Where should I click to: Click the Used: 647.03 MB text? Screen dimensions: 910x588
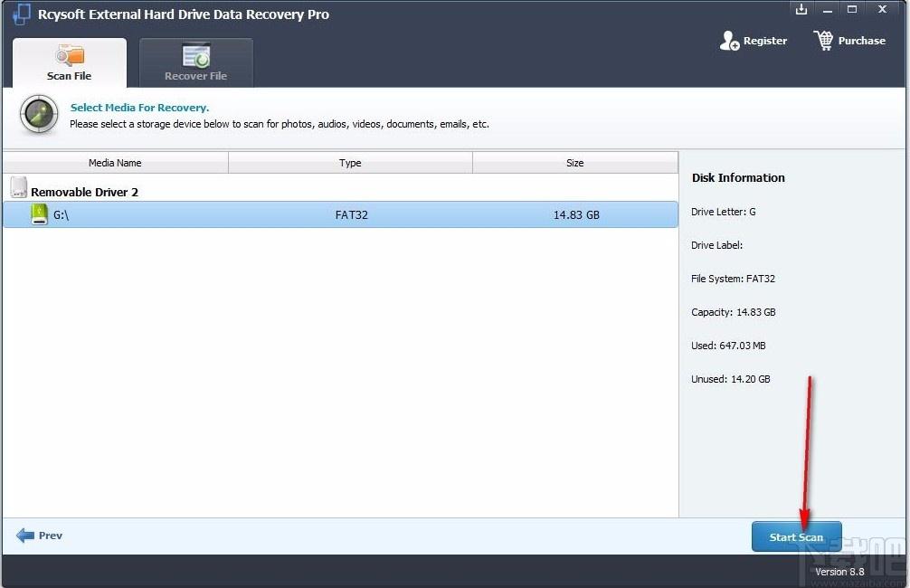[x=728, y=346]
